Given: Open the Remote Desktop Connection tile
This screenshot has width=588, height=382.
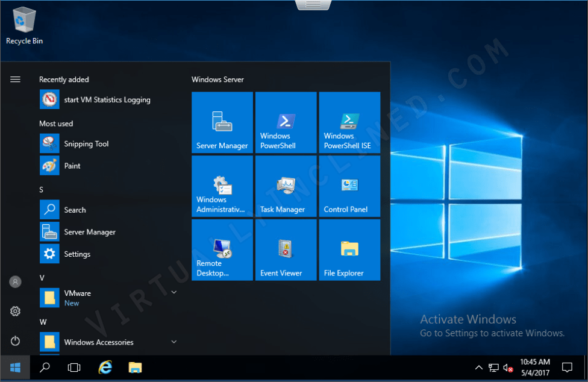Looking at the screenshot, I should 222,250.
